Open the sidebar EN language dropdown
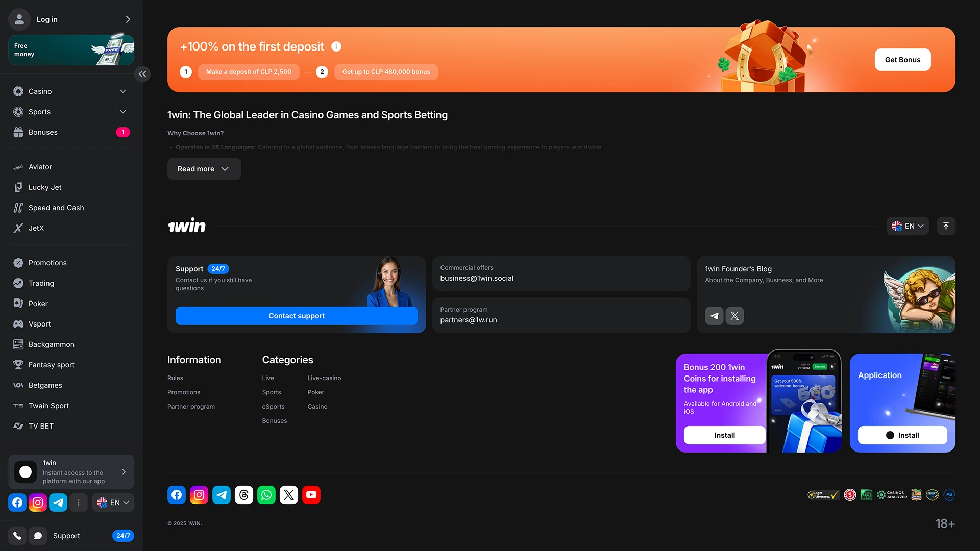980x551 pixels. [113, 503]
